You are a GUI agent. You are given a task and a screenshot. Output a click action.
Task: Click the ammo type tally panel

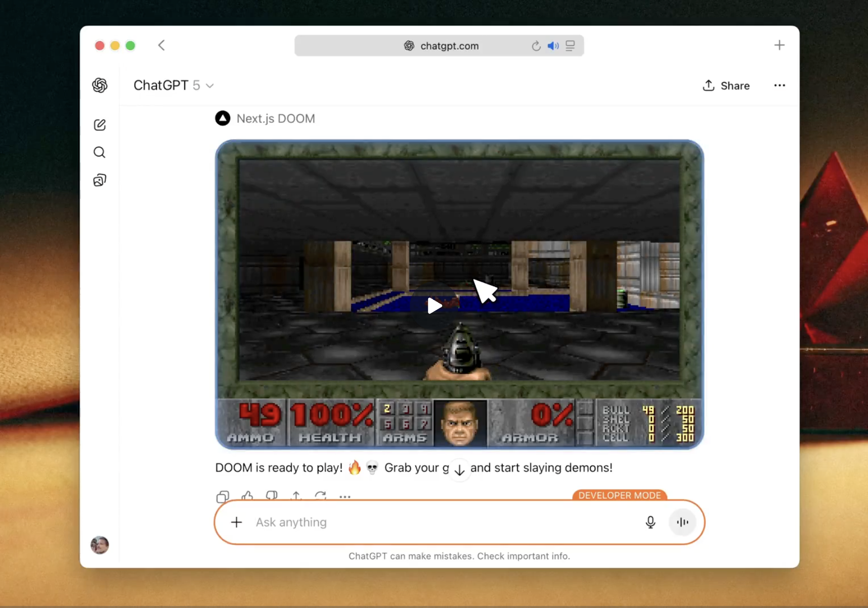point(649,422)
